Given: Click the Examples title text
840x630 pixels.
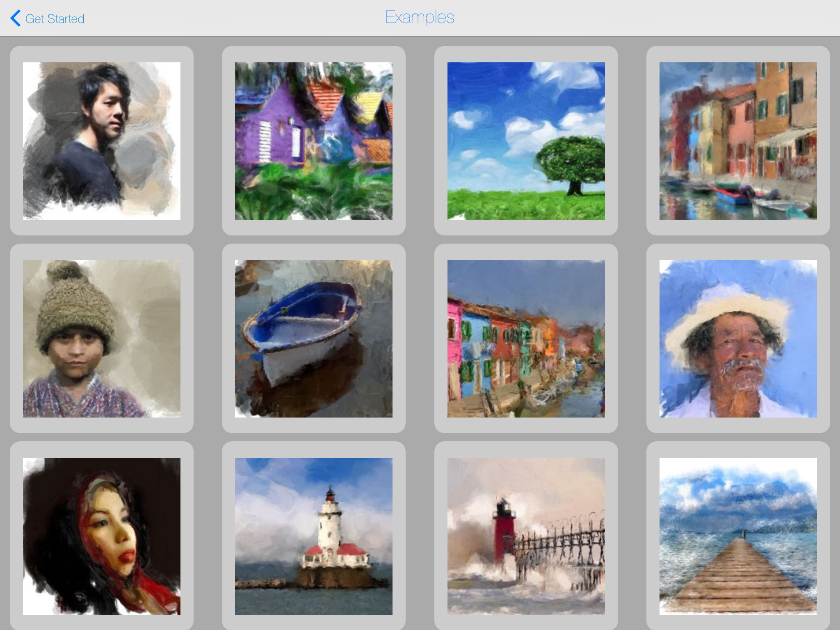Looking at the screenshot, I should (420, 17).
